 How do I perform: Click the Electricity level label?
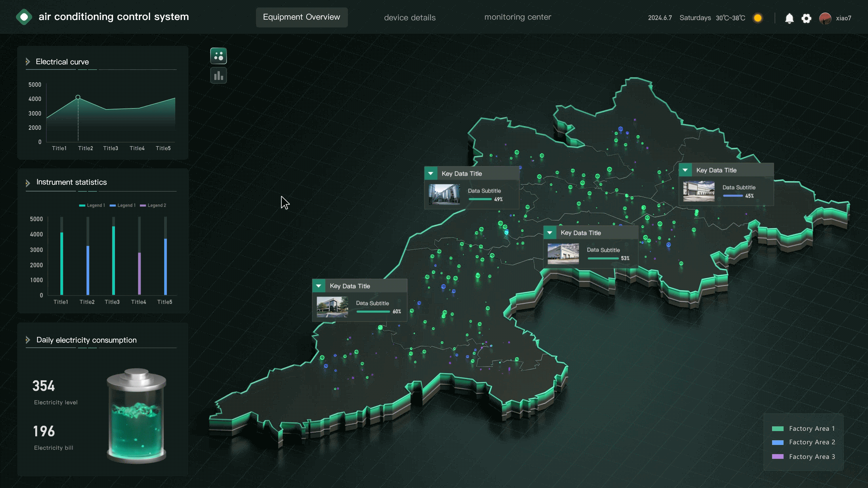point(56,402)
